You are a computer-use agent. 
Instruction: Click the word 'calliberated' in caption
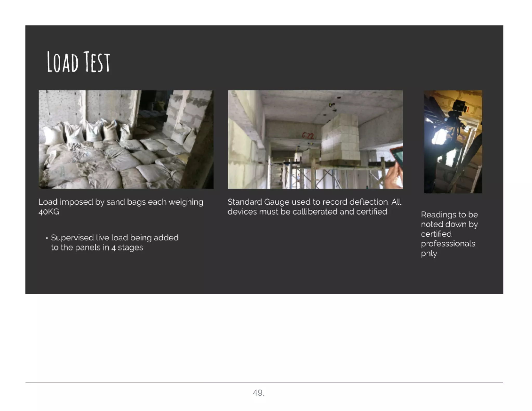point(315,211)
